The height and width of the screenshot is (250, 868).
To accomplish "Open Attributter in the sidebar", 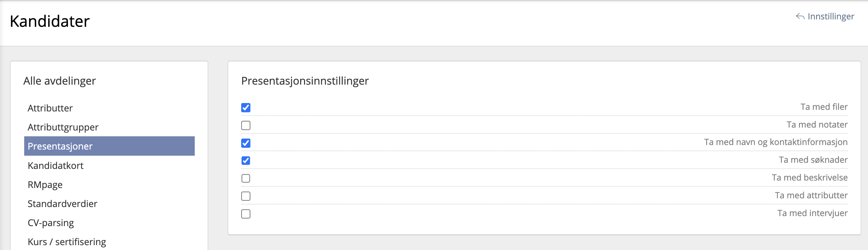I will 50,108.
